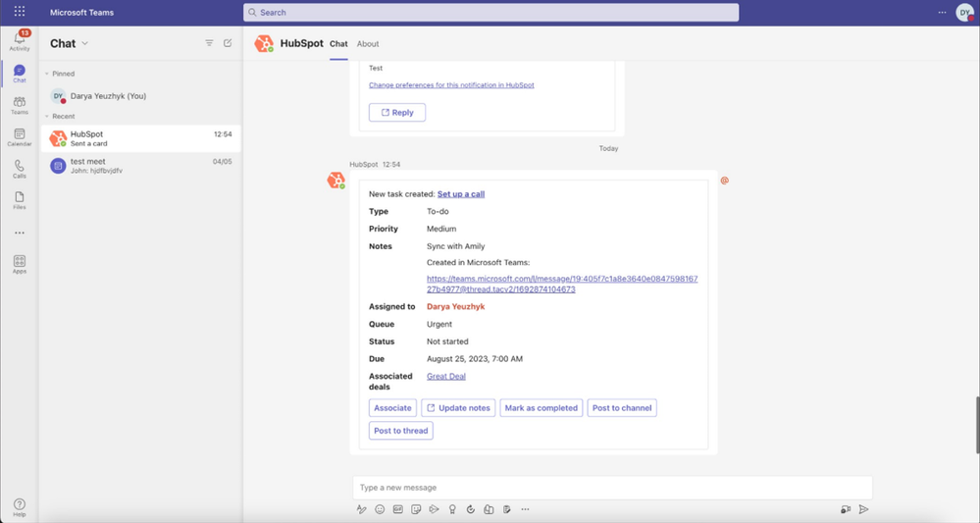Click Update notes button
The image size is (980, 523).
coord(458,408)
